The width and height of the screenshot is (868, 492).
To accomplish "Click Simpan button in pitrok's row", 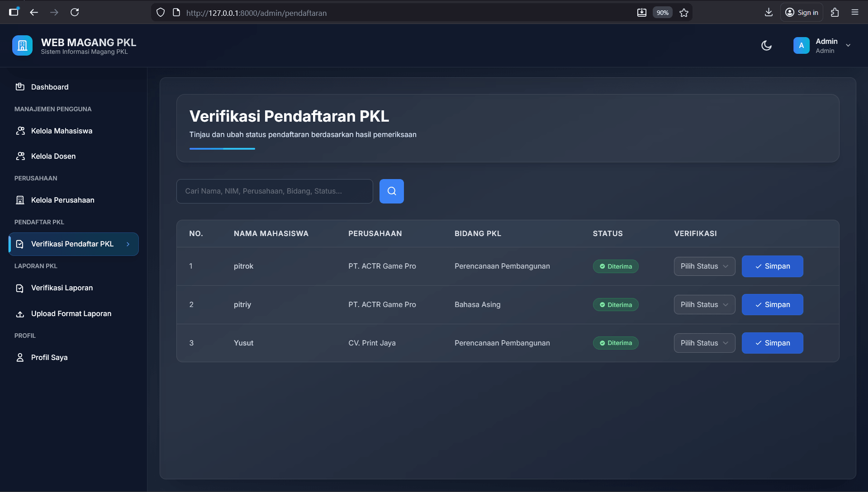I will pos(772,266).
